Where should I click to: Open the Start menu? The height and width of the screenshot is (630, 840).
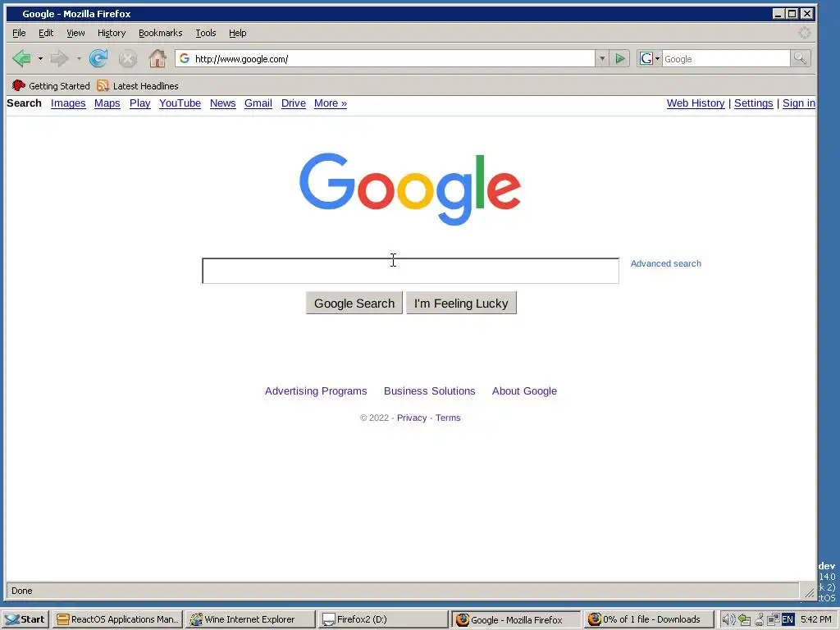click(x=25, y=619)
